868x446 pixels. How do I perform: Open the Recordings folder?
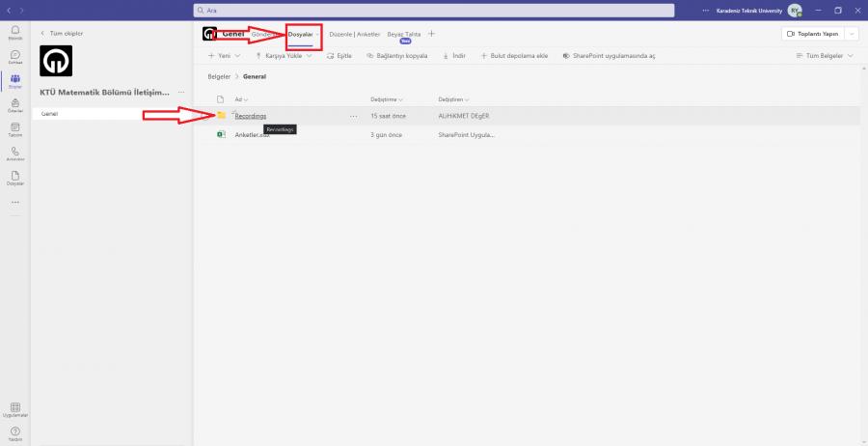click(250, 116)
